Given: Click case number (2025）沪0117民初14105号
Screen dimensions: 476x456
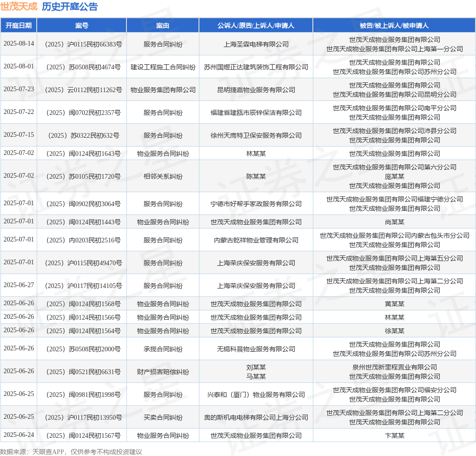Looking at the screenshot, I should coord(84,286).
